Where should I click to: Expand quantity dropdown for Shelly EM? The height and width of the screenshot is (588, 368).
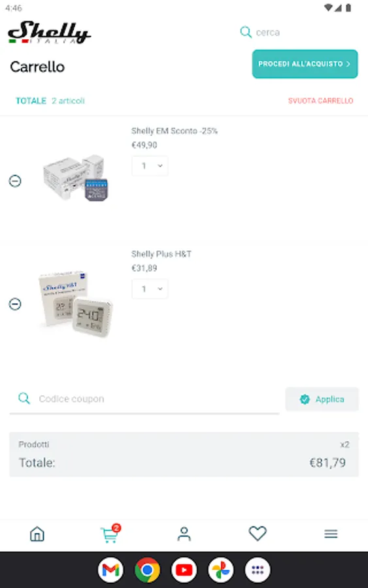(x=150, y=166)
